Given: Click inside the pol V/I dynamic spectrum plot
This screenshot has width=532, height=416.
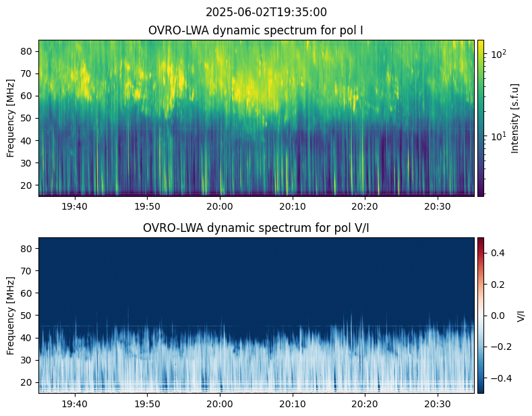Looking at the screenshot, I should [257, 315].
